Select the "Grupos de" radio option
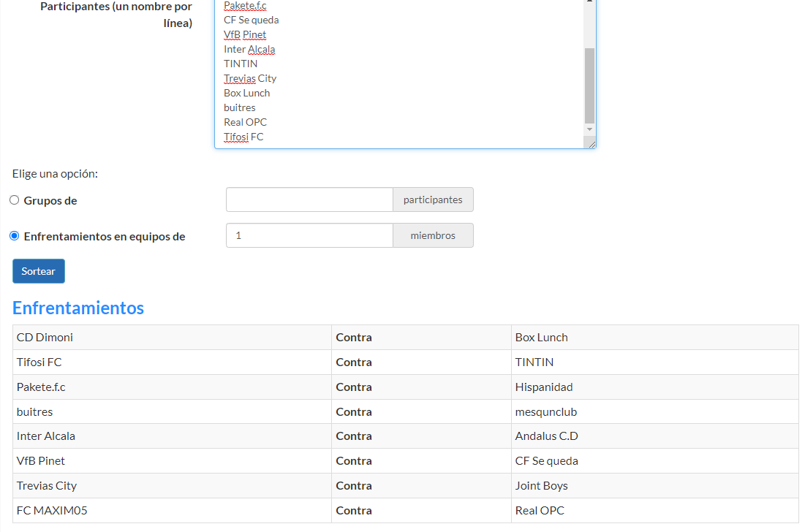The height and width of the screenshot is (532, 805). click(15, 200)
